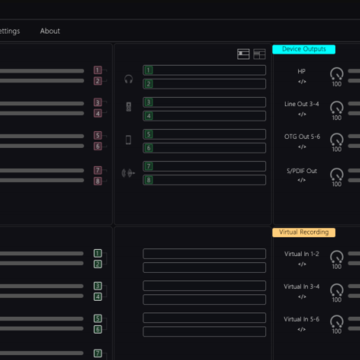The height and width of the screenshot is (360, 360).
Task: Click the Virtual In 3-4 label
Action: click(302, 287)
